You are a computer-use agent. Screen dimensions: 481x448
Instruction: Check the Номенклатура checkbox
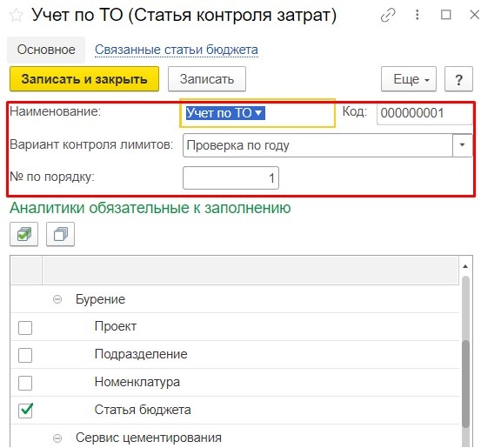[25, 383]
